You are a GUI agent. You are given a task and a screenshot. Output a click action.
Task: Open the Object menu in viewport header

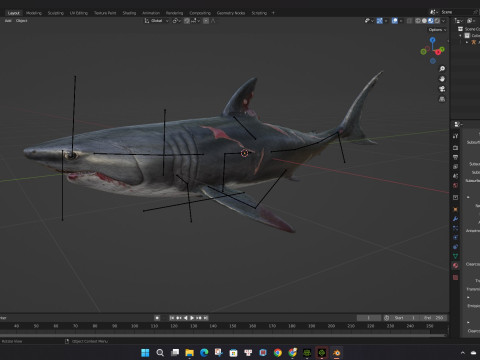(x=22, y=21)
